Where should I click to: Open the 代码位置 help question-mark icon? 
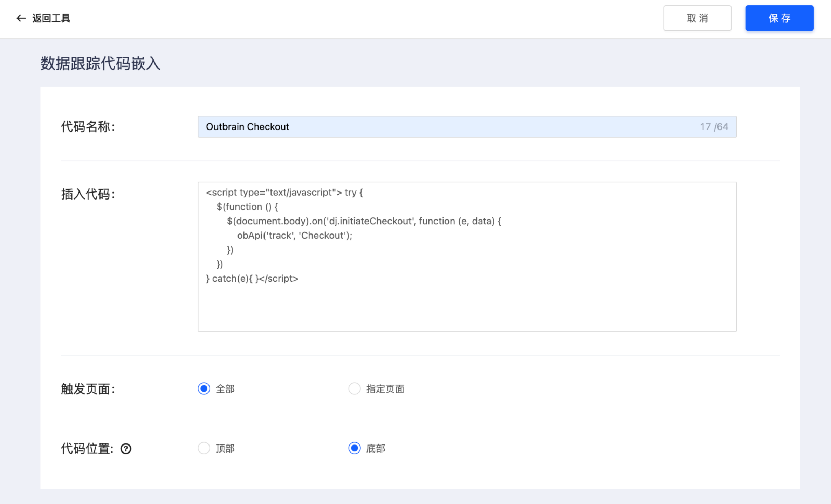click(x=126, y=449)
